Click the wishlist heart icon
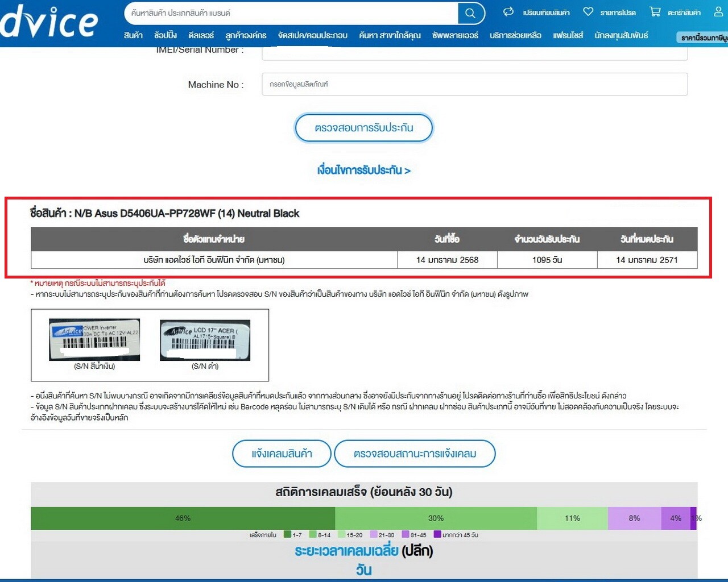Viewport: 728px width, 582px height. coord(588,11)
